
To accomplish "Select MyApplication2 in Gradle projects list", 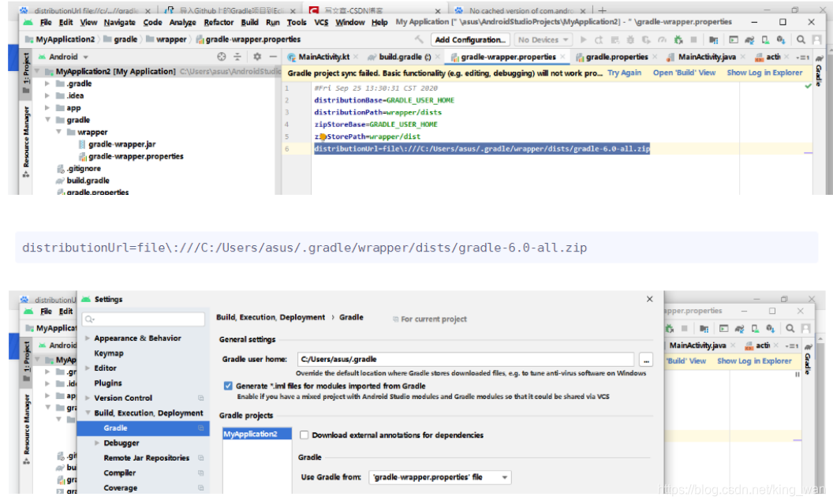I will pos(257,434).
